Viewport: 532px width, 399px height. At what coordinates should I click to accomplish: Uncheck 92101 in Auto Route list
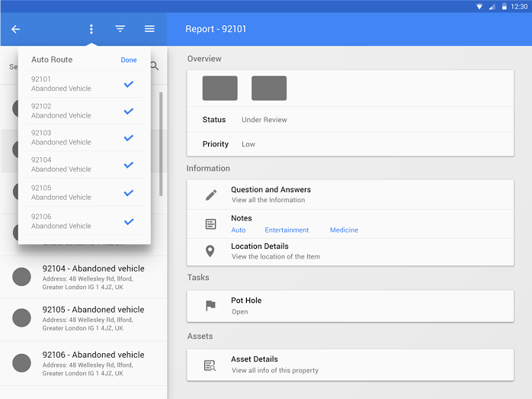129,84
